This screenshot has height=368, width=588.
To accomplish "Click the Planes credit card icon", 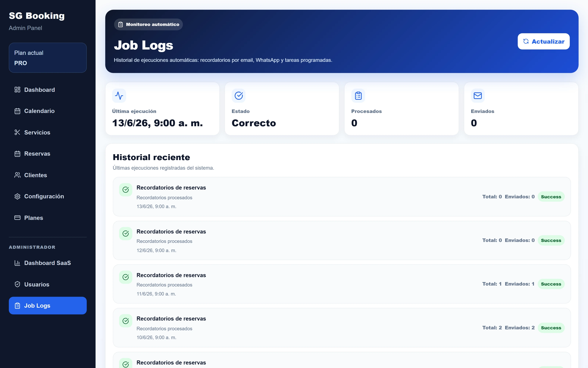I will (x=17, y=218).
